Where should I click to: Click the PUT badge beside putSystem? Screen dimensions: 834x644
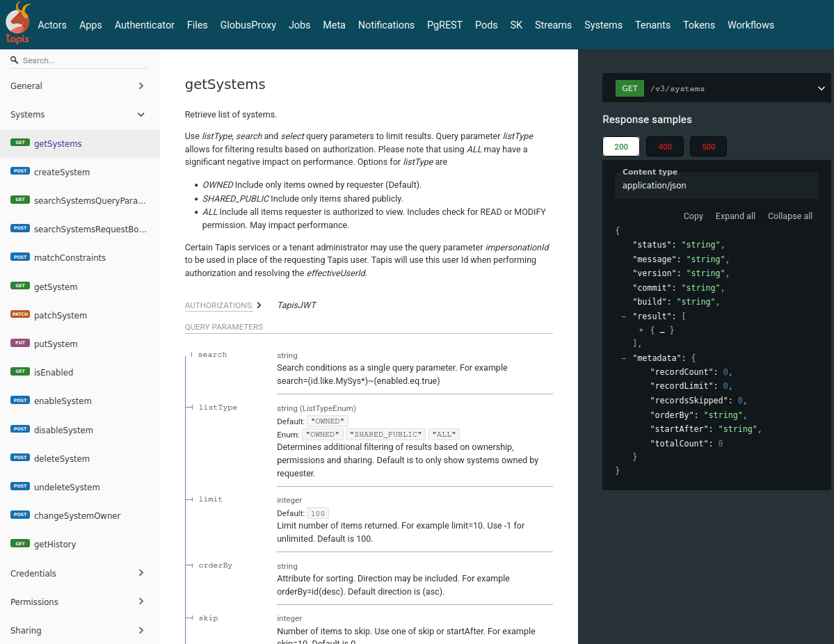point(20,344)
